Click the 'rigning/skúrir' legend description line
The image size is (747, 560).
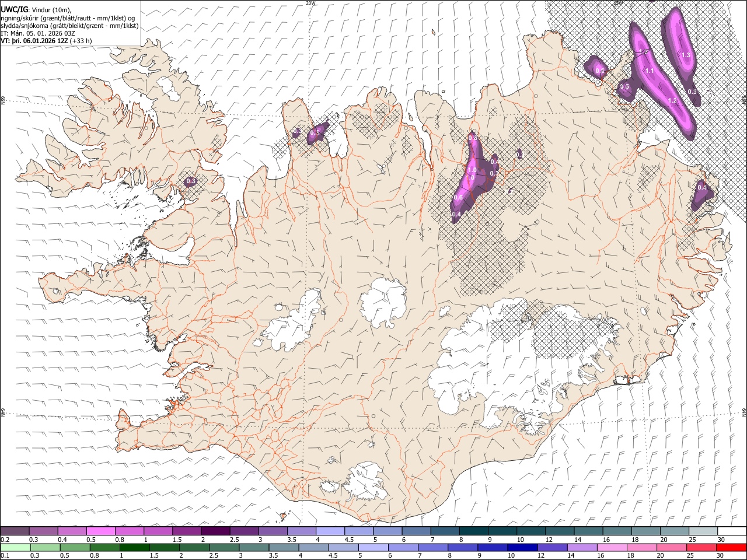[x=68, y=18]
